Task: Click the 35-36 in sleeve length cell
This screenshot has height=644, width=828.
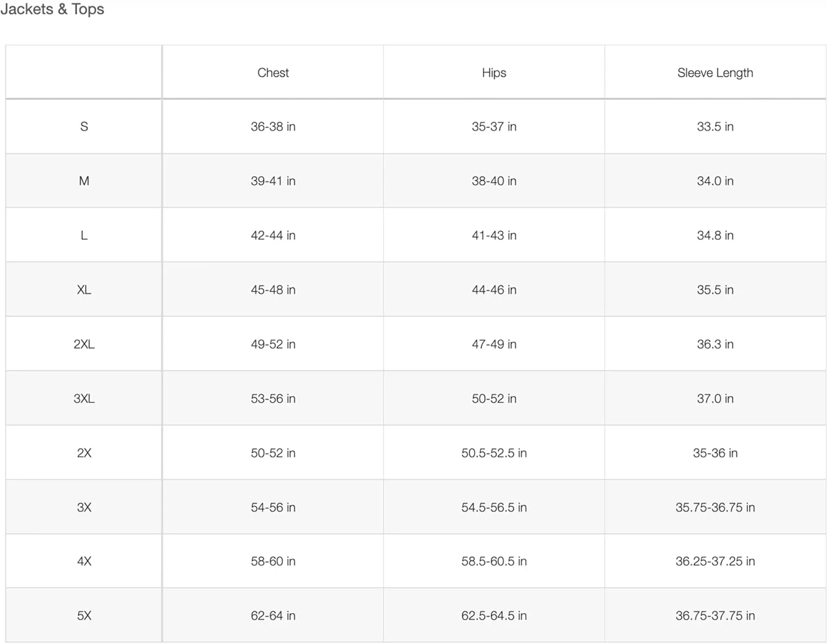Action: click(x=715, y=453)
